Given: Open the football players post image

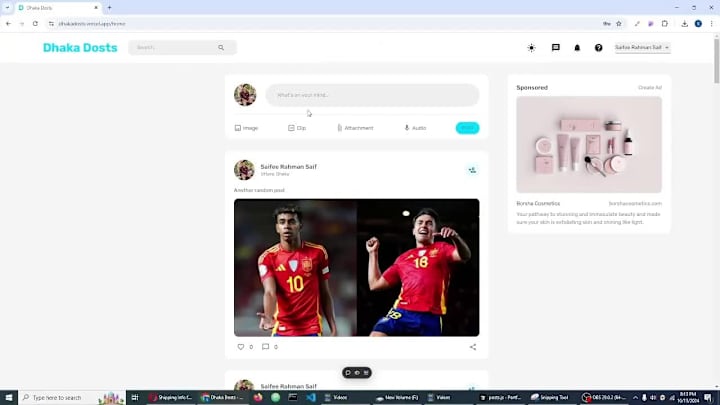Looking at the screenshot, I should point(357,268).
